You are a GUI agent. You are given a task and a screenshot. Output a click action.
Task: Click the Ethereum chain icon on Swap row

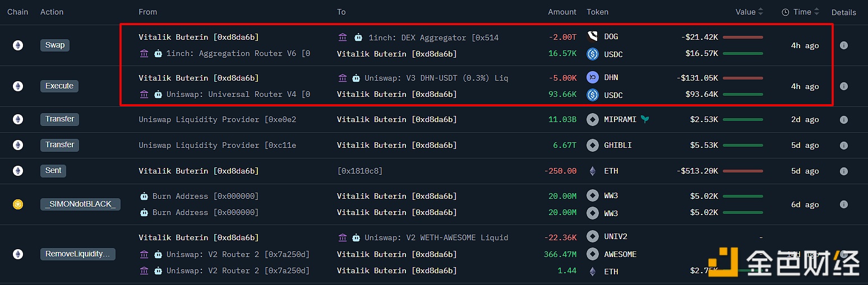click(x=18, y=45)
